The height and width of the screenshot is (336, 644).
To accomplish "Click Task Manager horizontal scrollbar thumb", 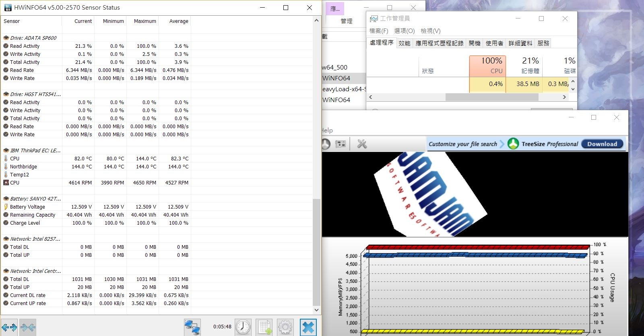I will 492,97.
